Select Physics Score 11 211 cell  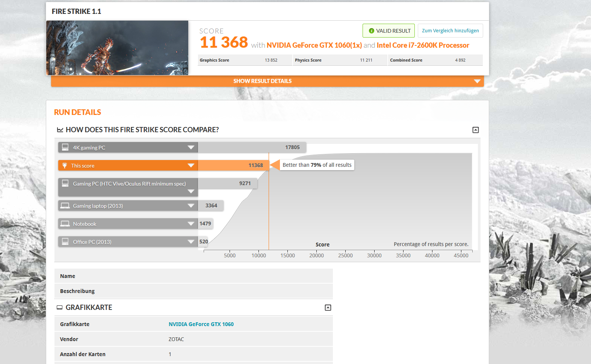[340, 60]
